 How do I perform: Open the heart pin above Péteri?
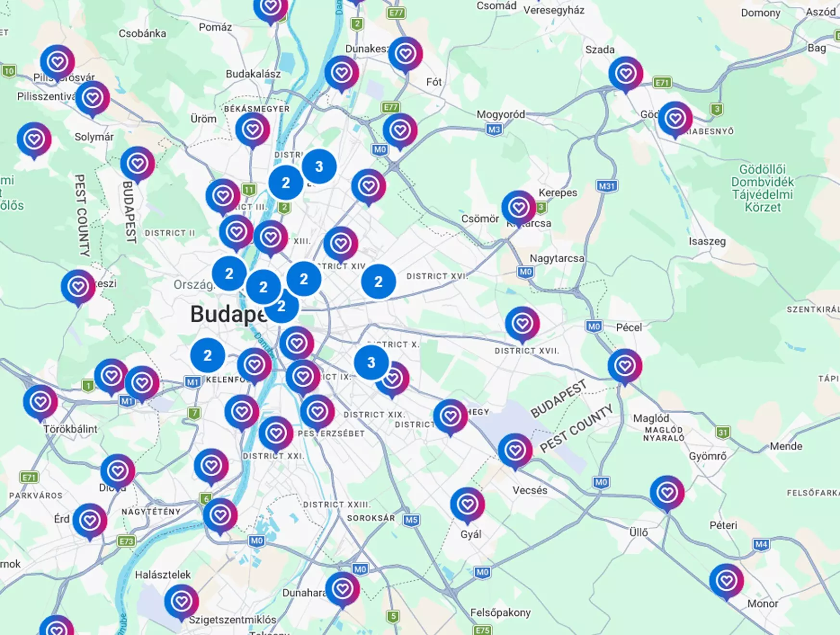[667, 494]
